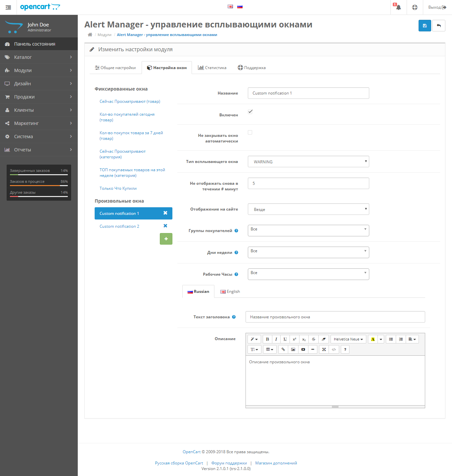Image resolution: width=452 pixels, height=476 pixels.
Task: Add new custom window with green plus
Action: (x=166, y=239)
